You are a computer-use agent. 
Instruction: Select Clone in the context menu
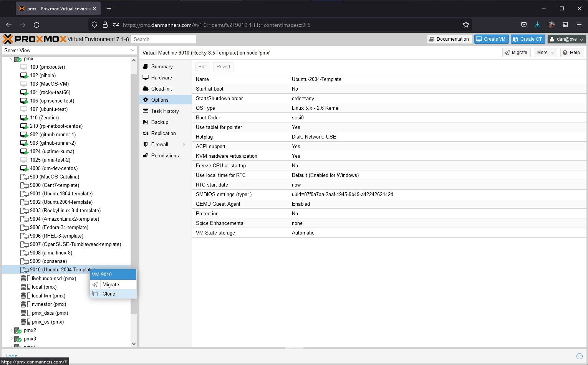[x=113, y=294]
